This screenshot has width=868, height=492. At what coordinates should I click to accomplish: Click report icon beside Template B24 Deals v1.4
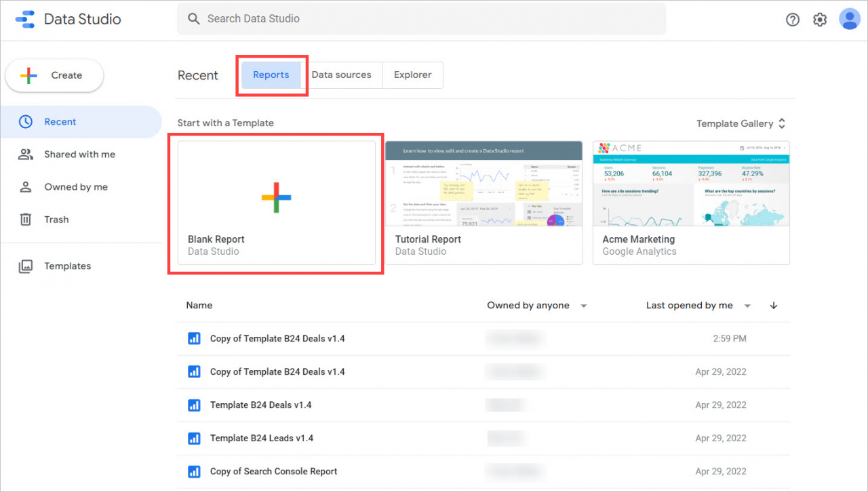point(194,405)
